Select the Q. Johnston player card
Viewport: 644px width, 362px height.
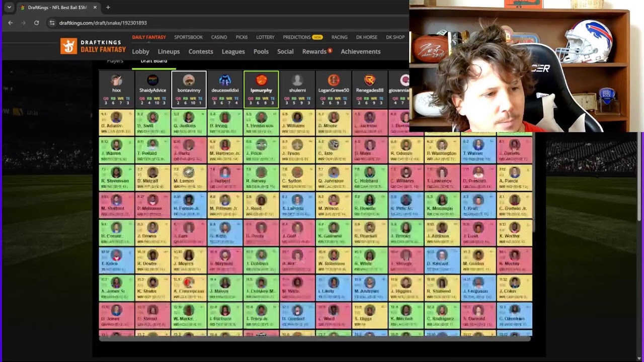334,178
